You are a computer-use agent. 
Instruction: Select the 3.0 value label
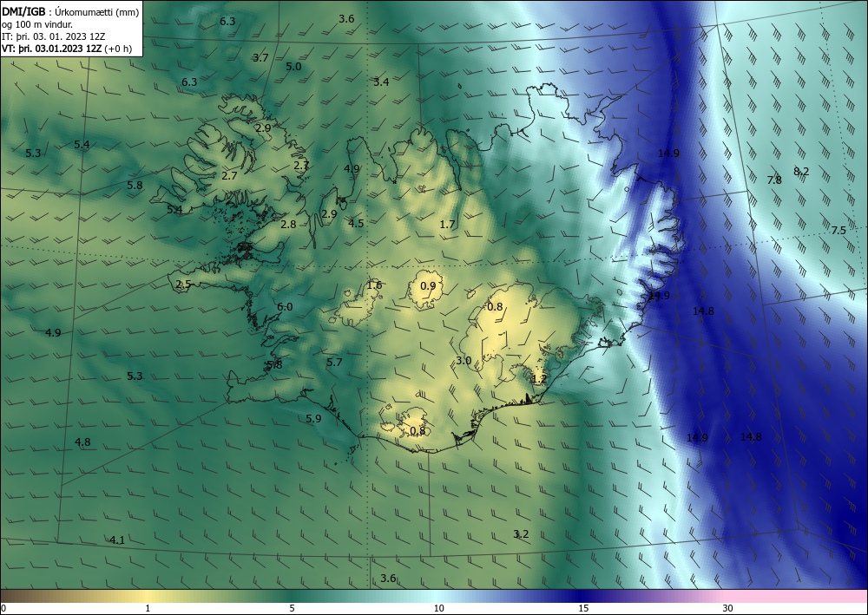(463, 361)
